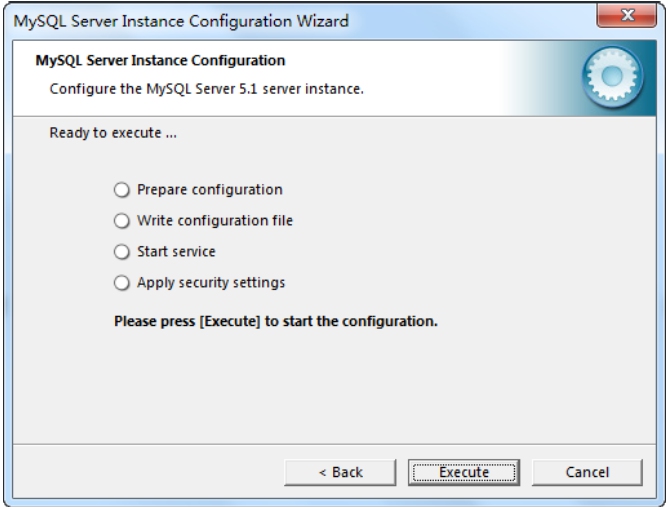Click the 'Ready to execute ...' status text
Image resolution: width=670 pixels, height=509 pixels.
[113, 133]
